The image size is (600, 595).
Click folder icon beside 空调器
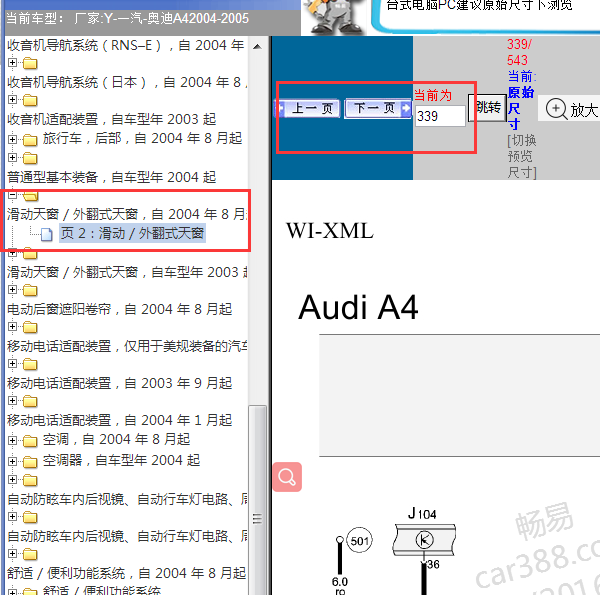30,462
